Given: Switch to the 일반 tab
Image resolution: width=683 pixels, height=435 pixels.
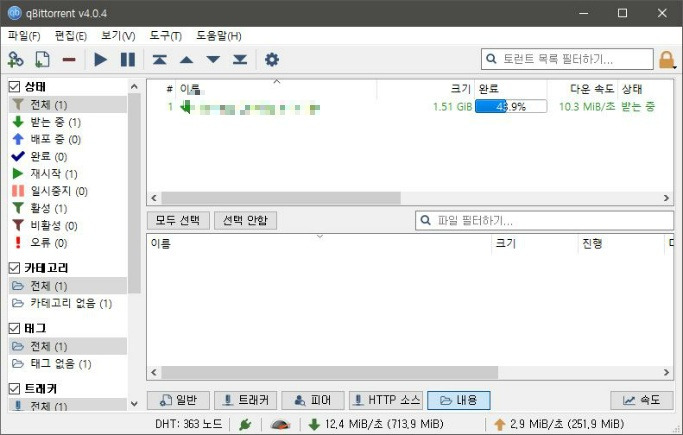Looking at the screenshot, I should pos(178,400).
